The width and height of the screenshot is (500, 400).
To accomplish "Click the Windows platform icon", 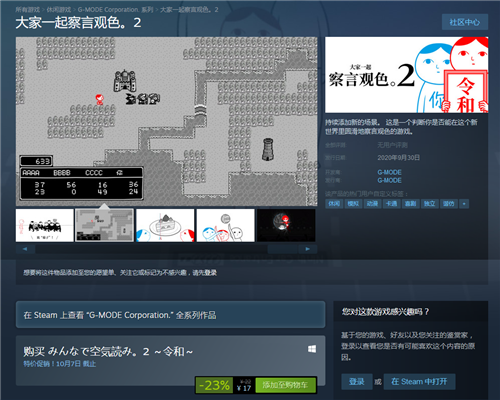I will (x=312, y=349).
